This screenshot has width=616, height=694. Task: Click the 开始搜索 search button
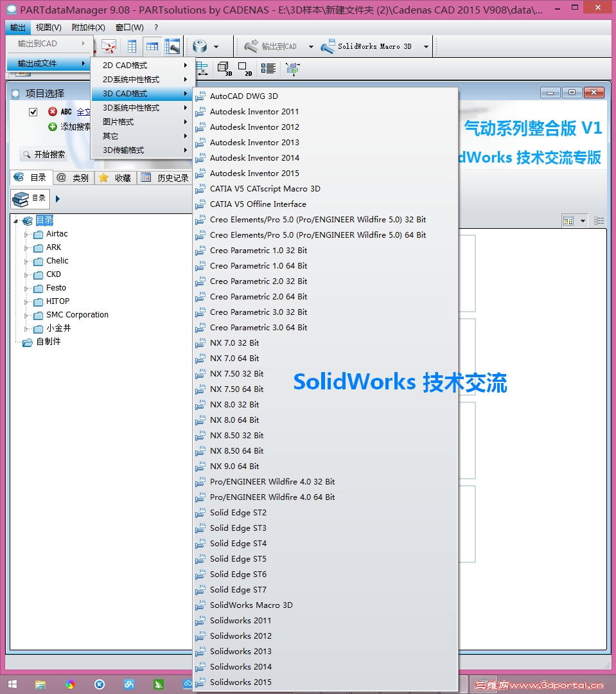(44, 154)
